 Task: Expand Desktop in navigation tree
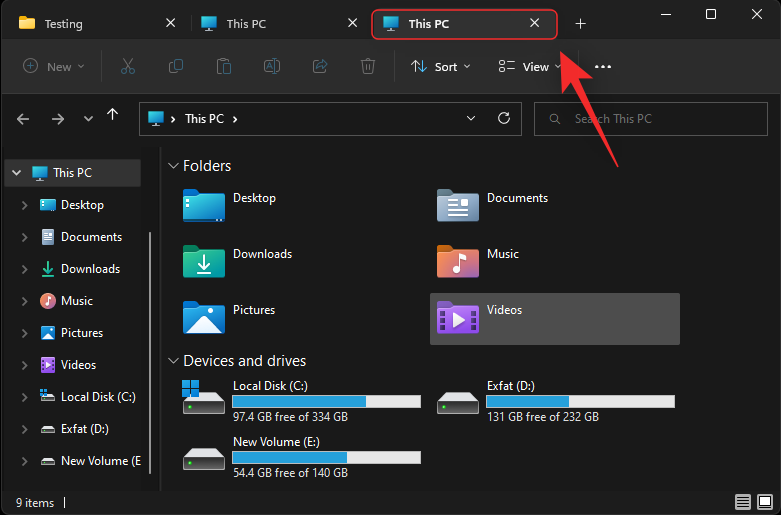click(24, 205)
